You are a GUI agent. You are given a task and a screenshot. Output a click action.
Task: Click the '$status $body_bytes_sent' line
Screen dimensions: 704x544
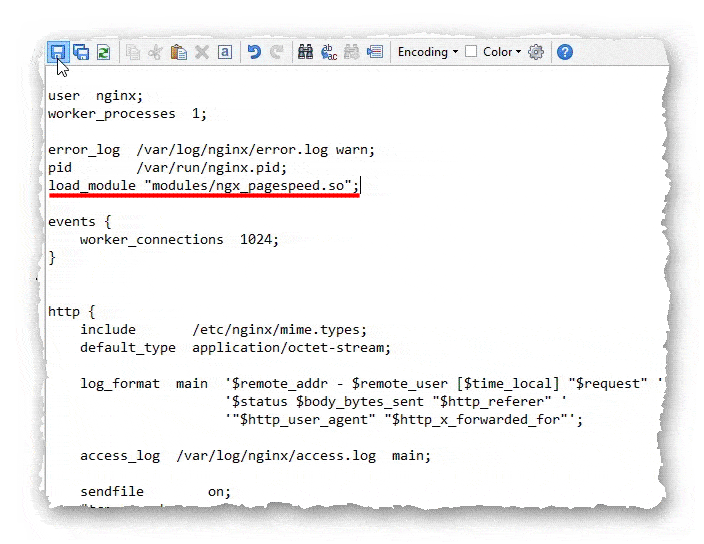tap(396, 401)
